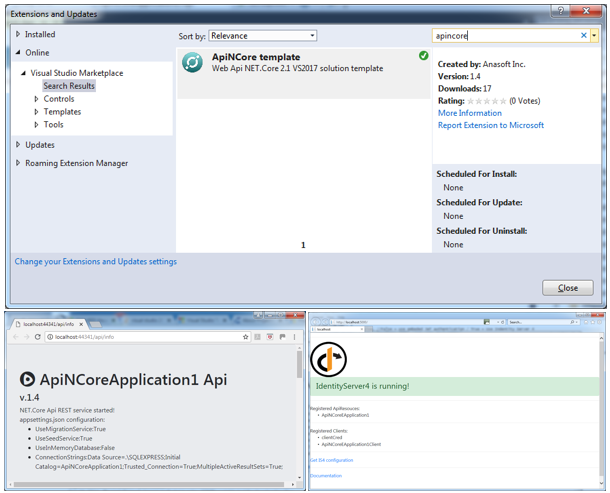Click the Chrome vertical scrollbar thumb

[299, 364]
